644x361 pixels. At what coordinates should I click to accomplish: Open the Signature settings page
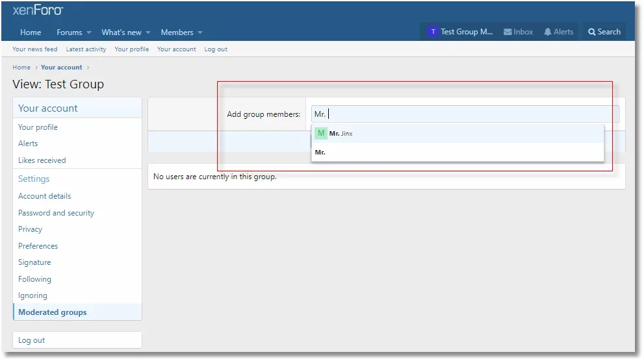[x=34, y=262]
